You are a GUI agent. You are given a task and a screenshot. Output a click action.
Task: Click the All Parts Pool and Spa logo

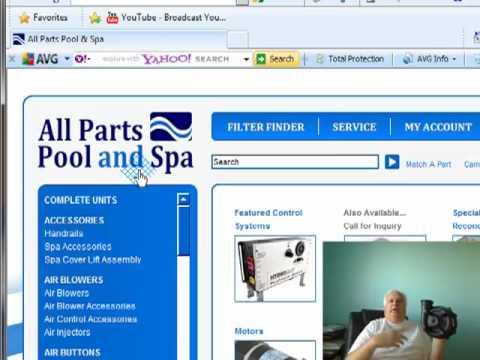(x=115, y=143)
